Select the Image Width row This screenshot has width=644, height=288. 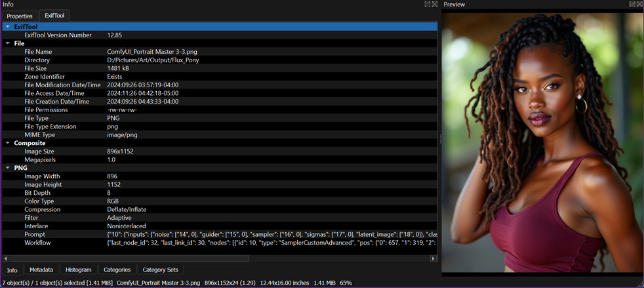(x=220, y=176)
